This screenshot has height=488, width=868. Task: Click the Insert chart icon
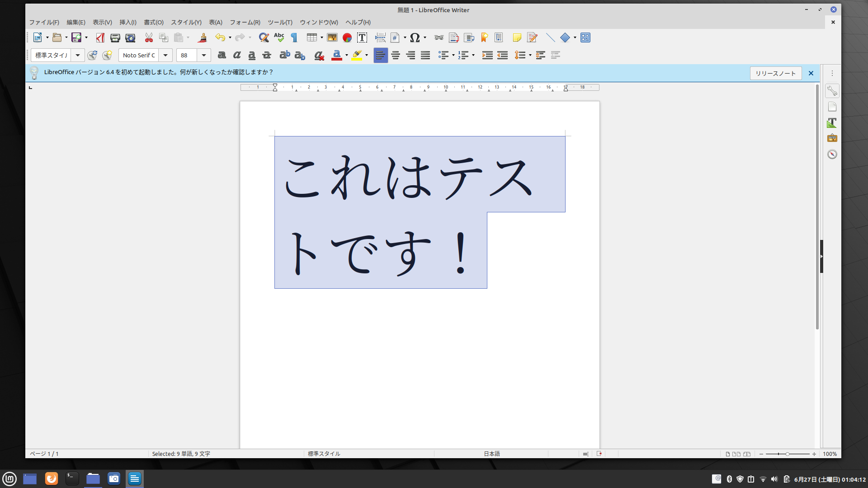[x=347, y=38]
